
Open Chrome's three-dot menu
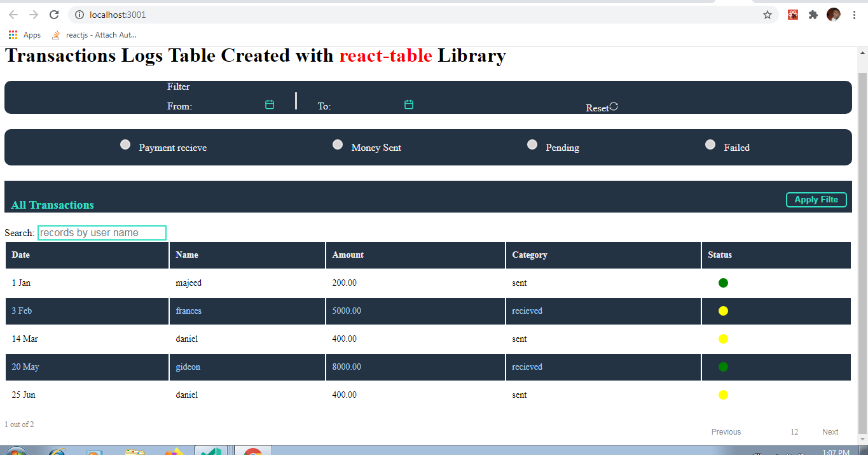(x=854, y=15)
